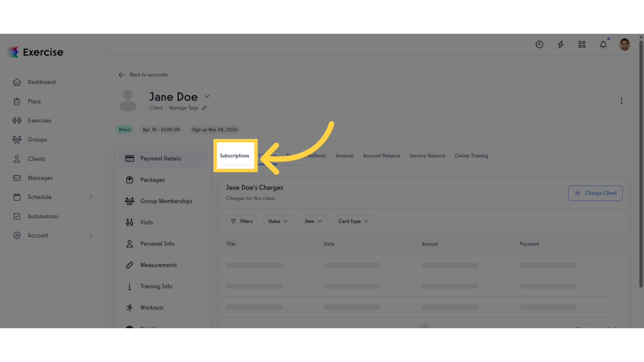This screenshot has height=362, width=644.
Task: Click the Sign up Mar 28, 2024 badge
Action: click(215, 130)
